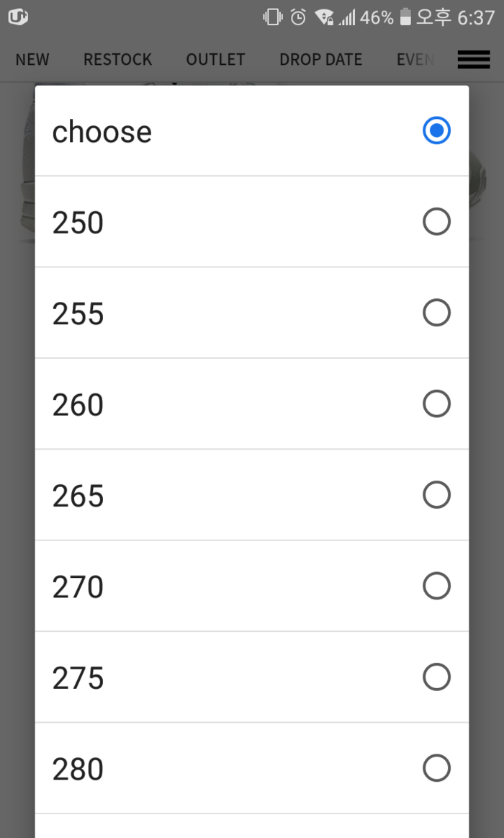
Task: Tap the battery status icon
Action: point(405,17)
